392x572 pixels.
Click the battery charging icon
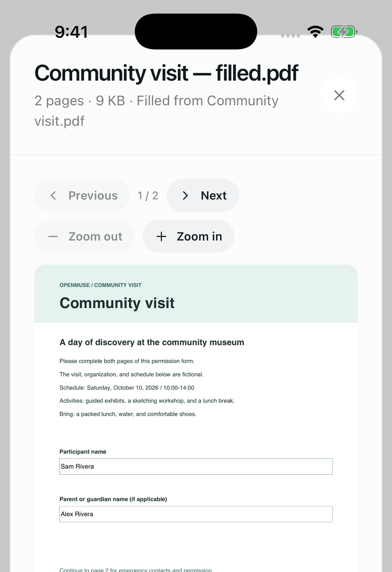(344, 32)
